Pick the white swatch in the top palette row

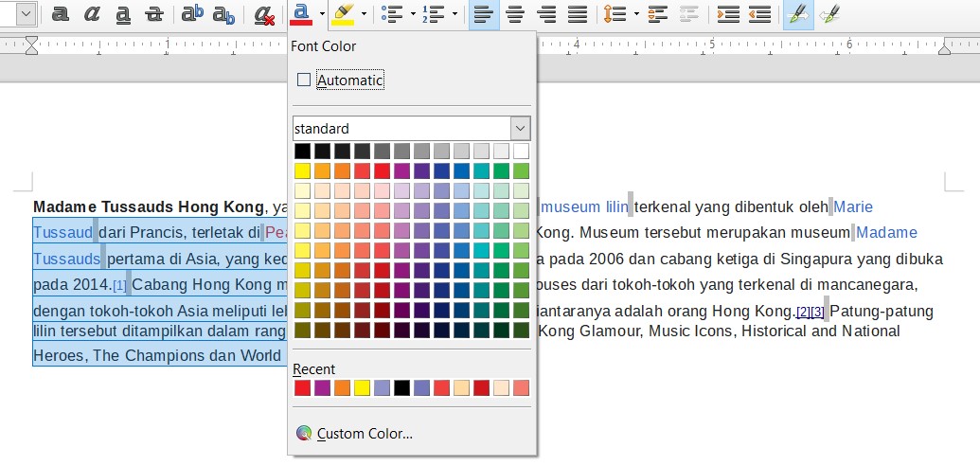click(x=522, y=151)
